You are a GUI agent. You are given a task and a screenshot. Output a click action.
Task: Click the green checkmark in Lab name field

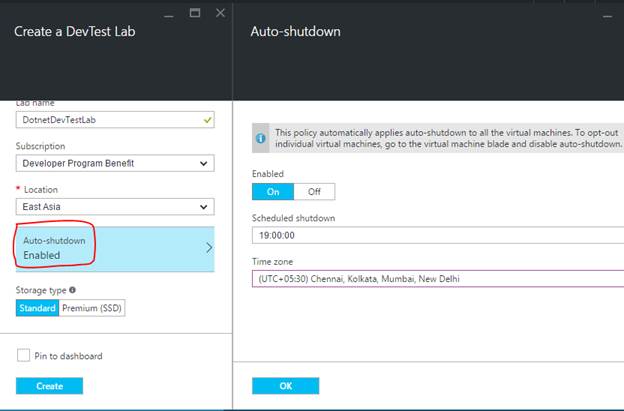tap(205, 120)
